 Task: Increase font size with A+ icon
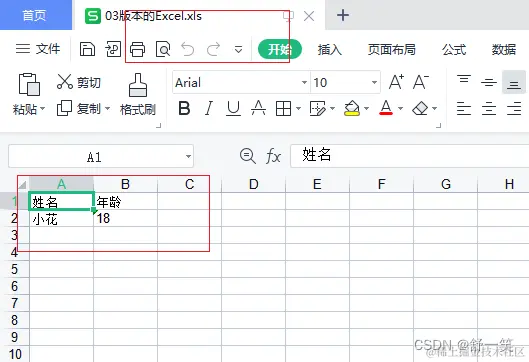coord(396,82)
